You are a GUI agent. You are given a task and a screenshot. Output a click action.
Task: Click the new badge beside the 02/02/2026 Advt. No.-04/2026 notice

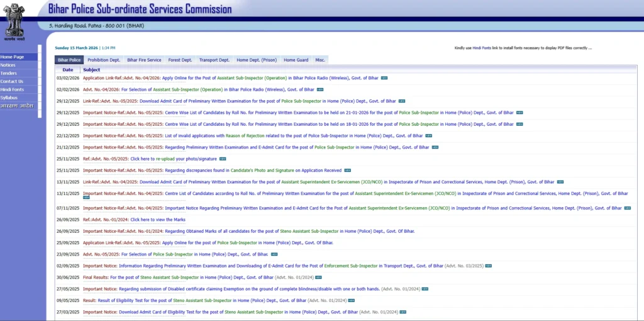[320, 89]
